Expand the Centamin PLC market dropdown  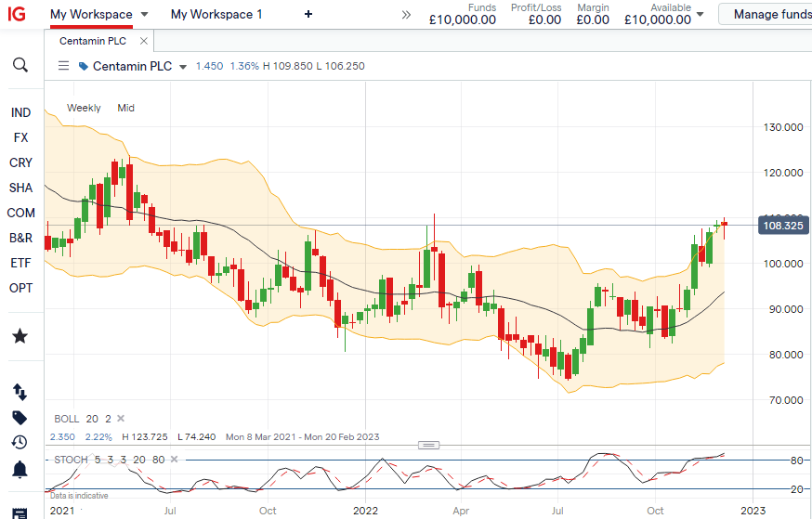[x=183, y=67]
